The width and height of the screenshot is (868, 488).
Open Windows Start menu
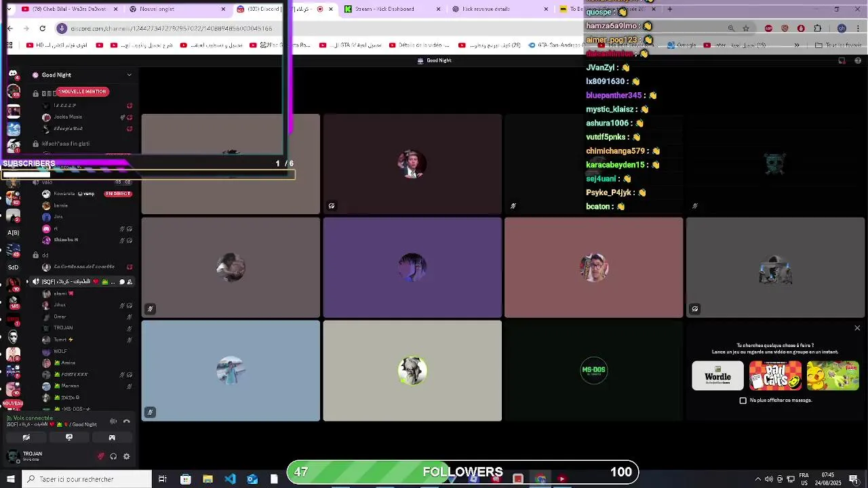coord(10,479)
